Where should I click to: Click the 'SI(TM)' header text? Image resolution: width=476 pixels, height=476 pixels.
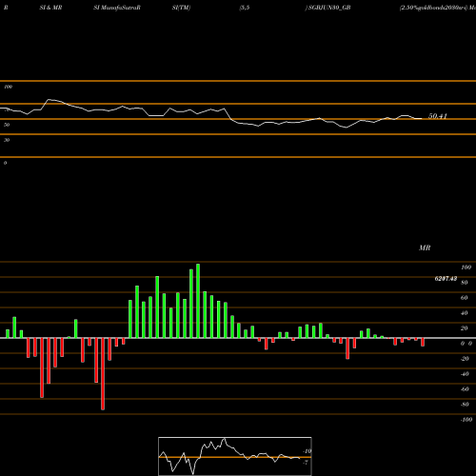tap(181, 8)
